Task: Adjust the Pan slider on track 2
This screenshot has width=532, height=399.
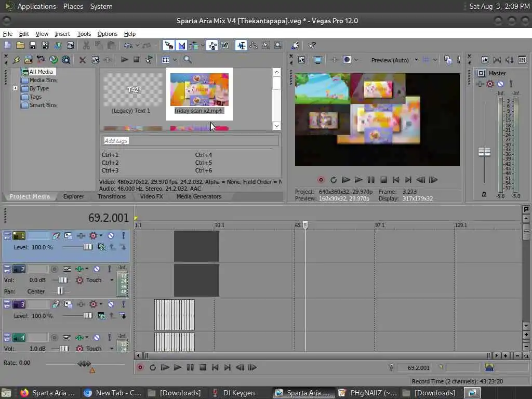Action: 60,291
